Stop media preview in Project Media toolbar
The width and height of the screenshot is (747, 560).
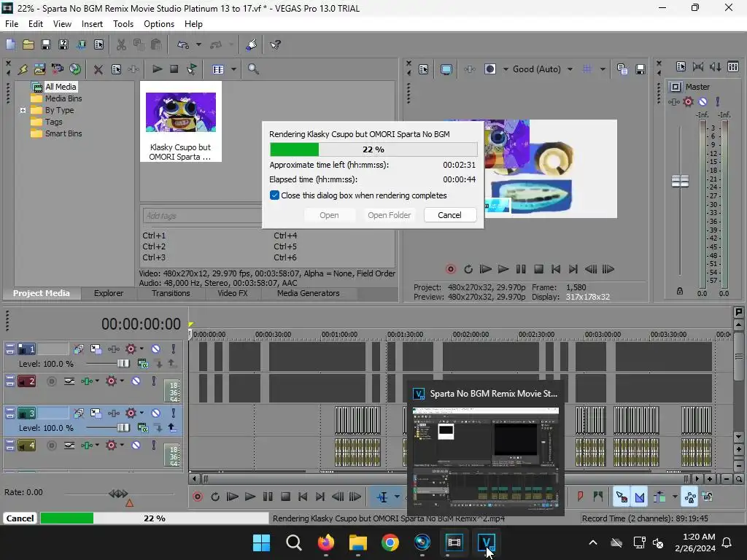(174, 69)
